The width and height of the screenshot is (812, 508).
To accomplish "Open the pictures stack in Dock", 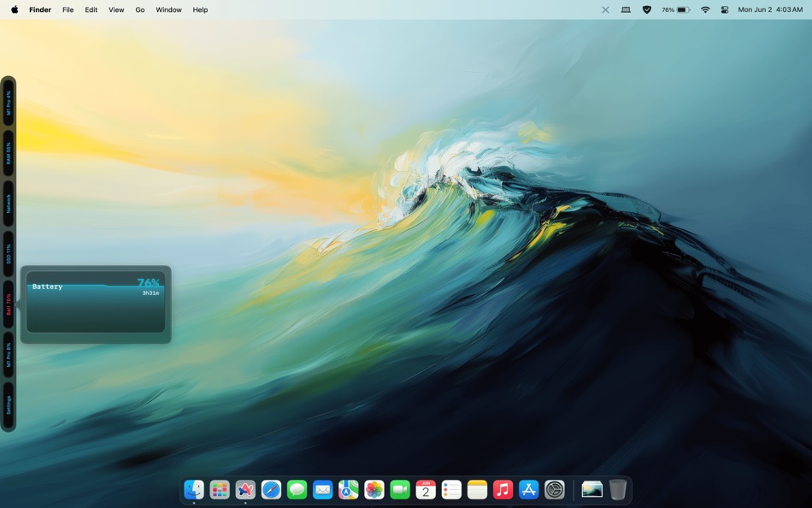I will pyautogui.click(x=592, y=489).
